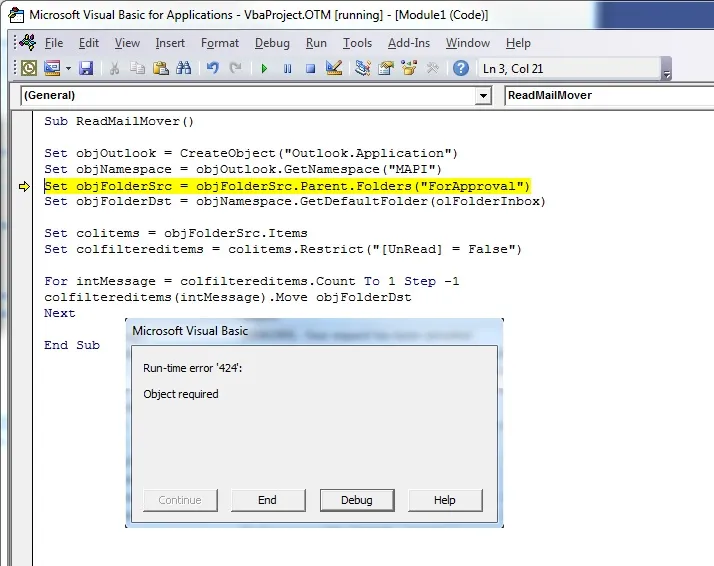Click the blue Help question mark icon
Image resolution: width=714 pixels, height=566 pixels.
[461, 68]
